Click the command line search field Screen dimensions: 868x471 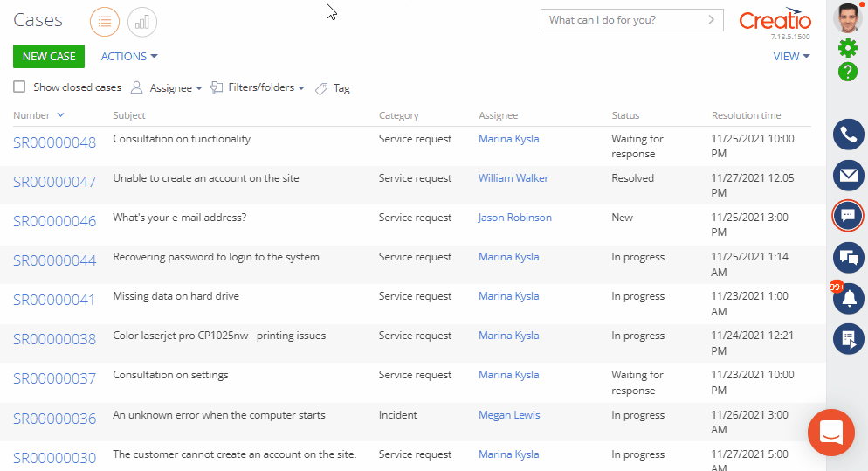(x=623, y=20)
